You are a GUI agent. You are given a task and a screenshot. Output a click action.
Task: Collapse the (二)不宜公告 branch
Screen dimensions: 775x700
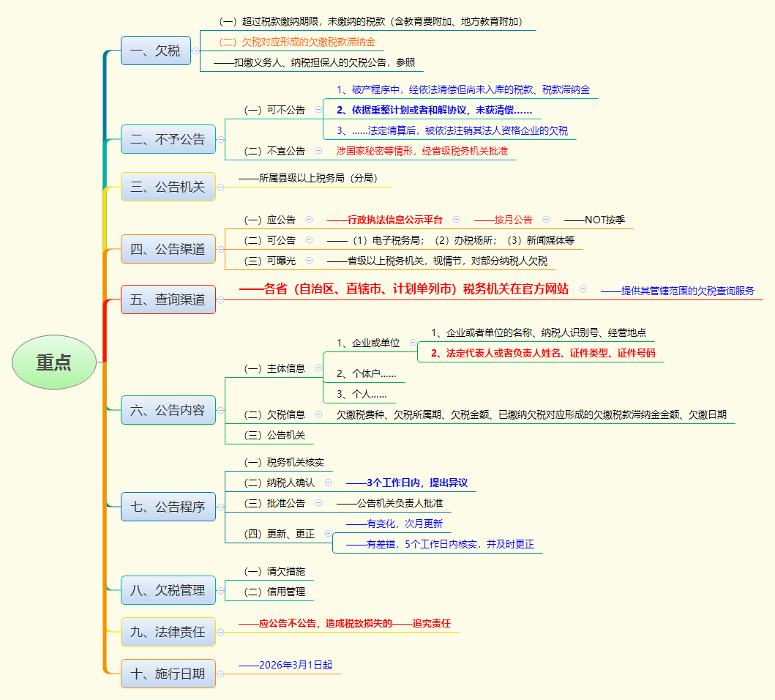click(x=318, y=150)
